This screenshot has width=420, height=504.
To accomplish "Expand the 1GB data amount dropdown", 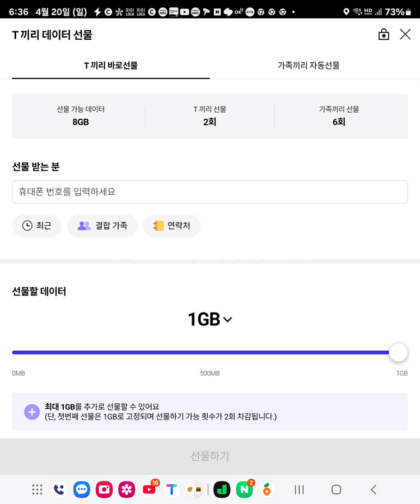I will coord(210,319).
